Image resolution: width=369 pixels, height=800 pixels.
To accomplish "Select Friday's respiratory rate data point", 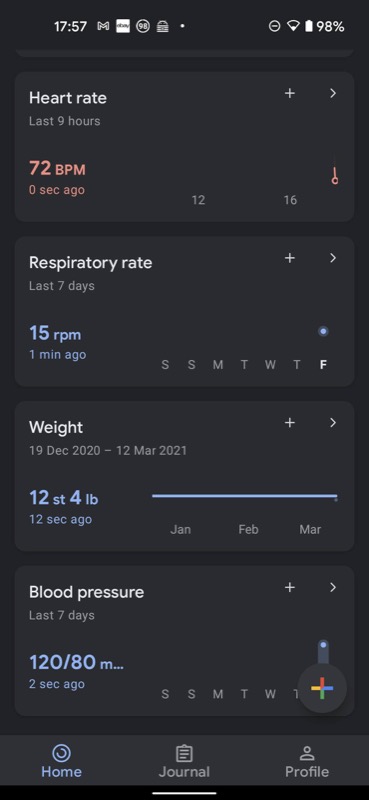I will (323, 332).
